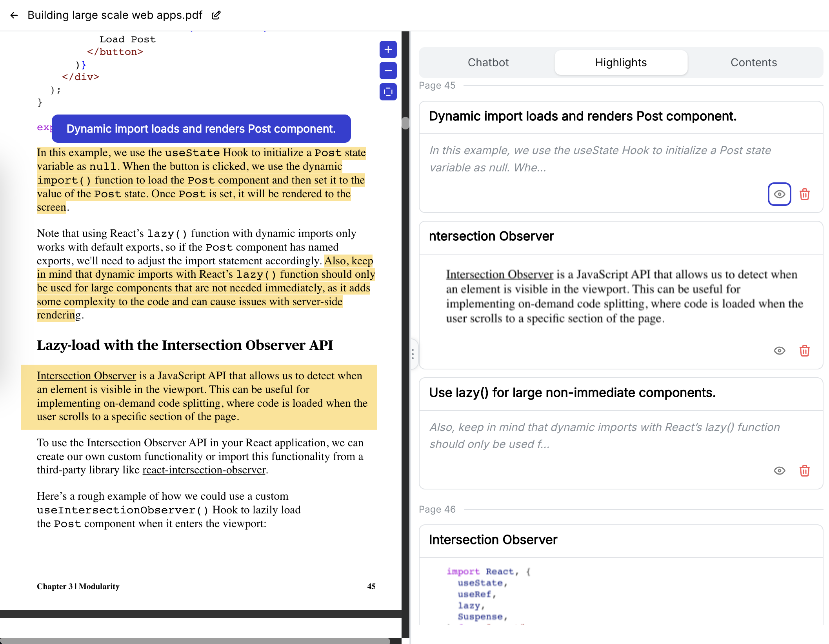Click the Page 45 section label
The image size is (829, 644).
pyautogui.click(x=437, y=86)
